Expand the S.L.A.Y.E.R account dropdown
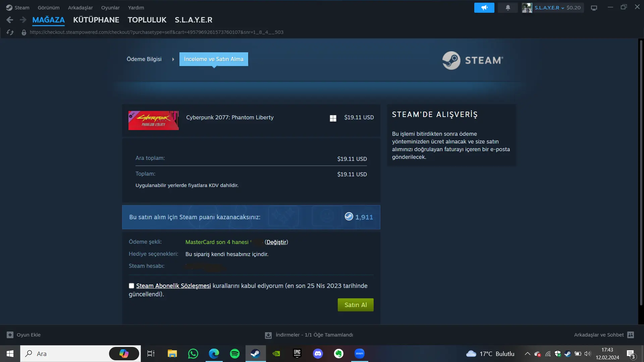The image size is (644, 362). click(549, 7)
